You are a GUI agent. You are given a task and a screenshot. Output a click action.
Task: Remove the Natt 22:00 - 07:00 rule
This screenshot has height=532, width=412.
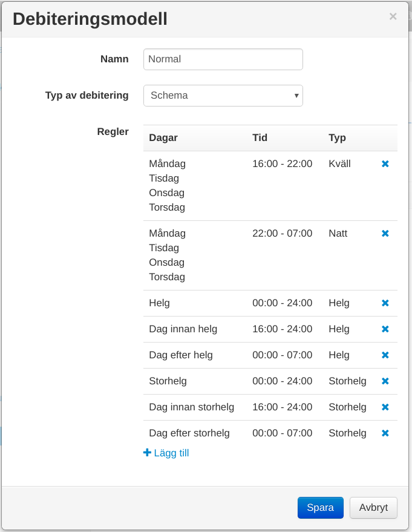point(385,234)
